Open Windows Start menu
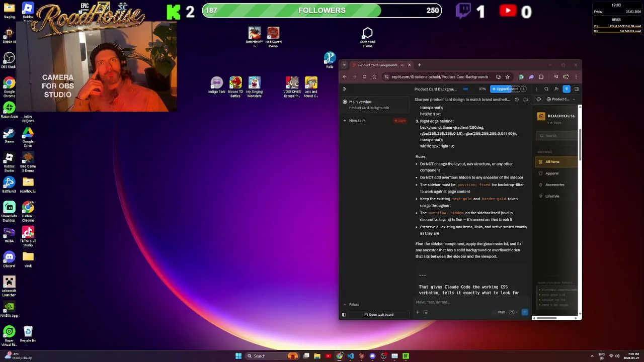Screen dimensions: 644x362 (x=238, y=356)
